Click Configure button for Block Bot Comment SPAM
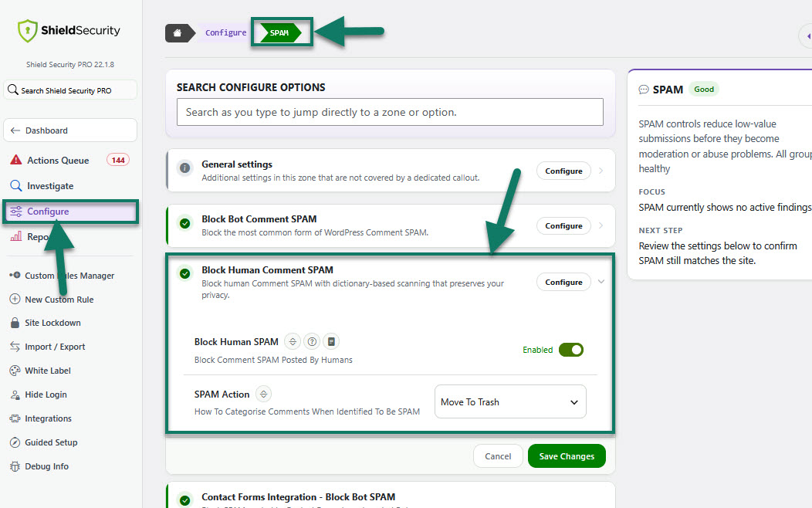Screen dimensions: 812x508 (563, 225)
